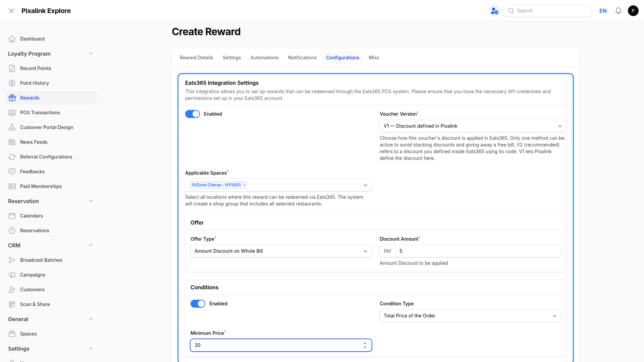Go to POS Transactions page

click(x=51, y=113)
